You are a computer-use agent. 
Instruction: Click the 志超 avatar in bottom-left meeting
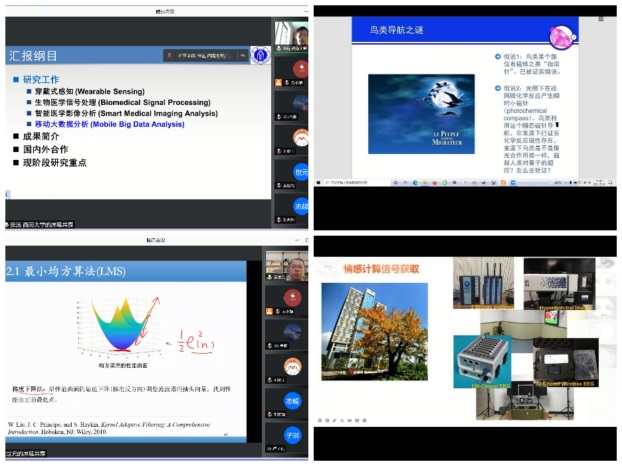coord(294,398)
